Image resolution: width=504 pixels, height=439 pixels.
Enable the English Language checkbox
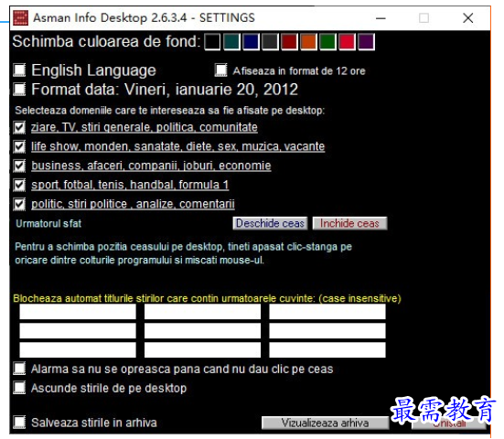(x=19, y=70)
